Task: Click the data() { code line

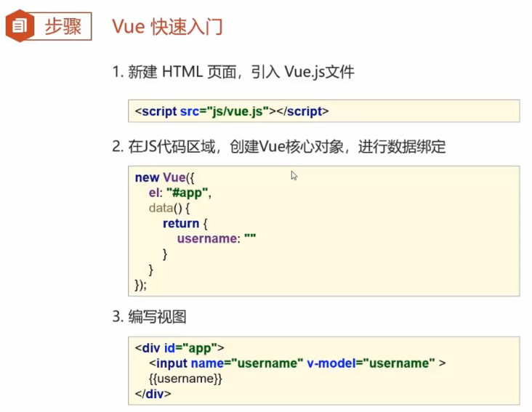Action: tap(169, 208)
